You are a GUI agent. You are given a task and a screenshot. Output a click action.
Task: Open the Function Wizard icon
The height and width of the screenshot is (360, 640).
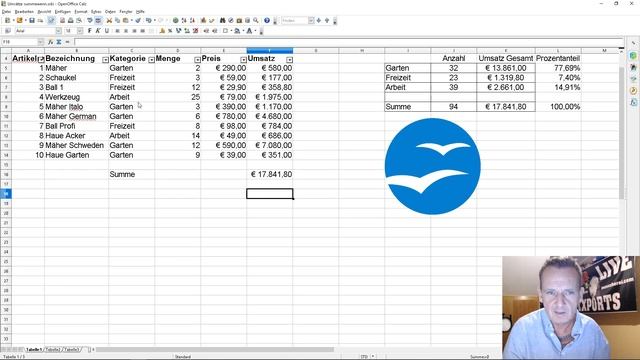(51, 42)
